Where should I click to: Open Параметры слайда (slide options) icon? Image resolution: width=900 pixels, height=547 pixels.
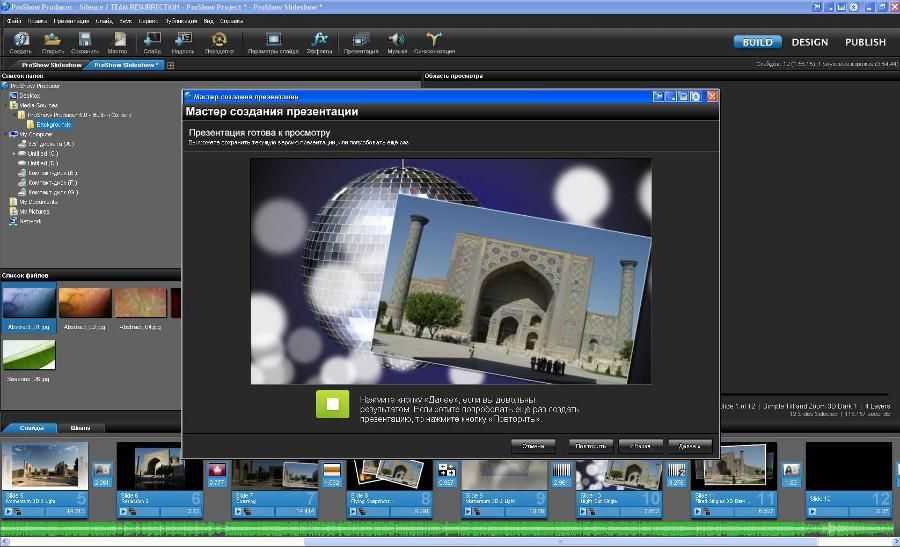pos(273,40)
